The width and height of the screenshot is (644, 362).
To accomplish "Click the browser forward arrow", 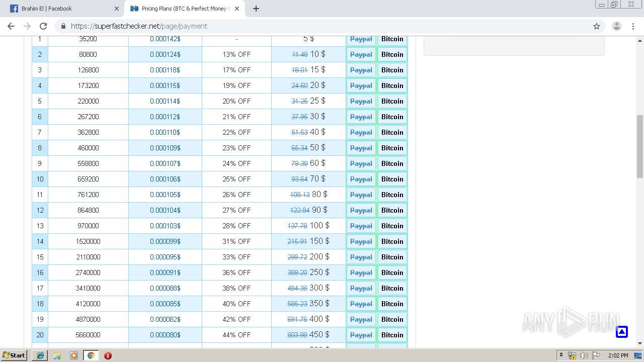I will coord(27,26).
